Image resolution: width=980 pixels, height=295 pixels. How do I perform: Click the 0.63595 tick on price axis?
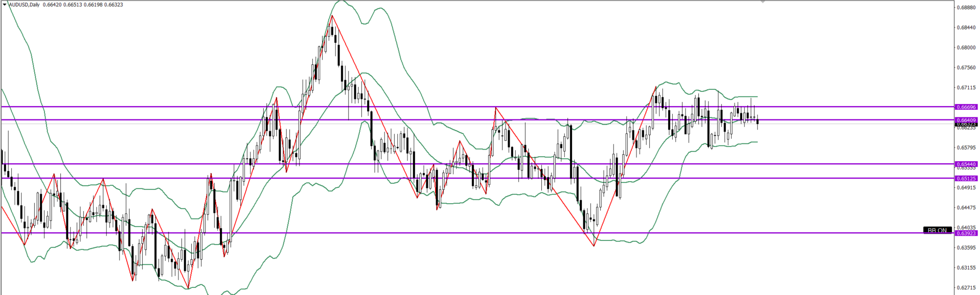point(966,248)
